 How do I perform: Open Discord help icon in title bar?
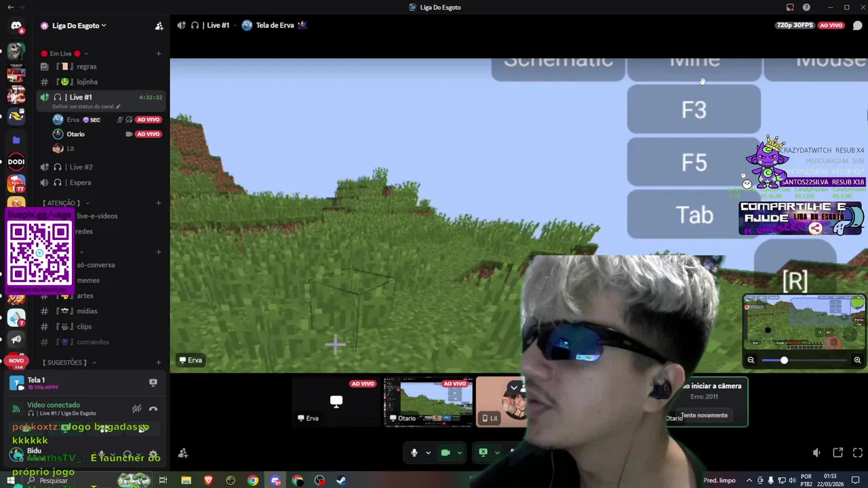[x=806, y=7]
